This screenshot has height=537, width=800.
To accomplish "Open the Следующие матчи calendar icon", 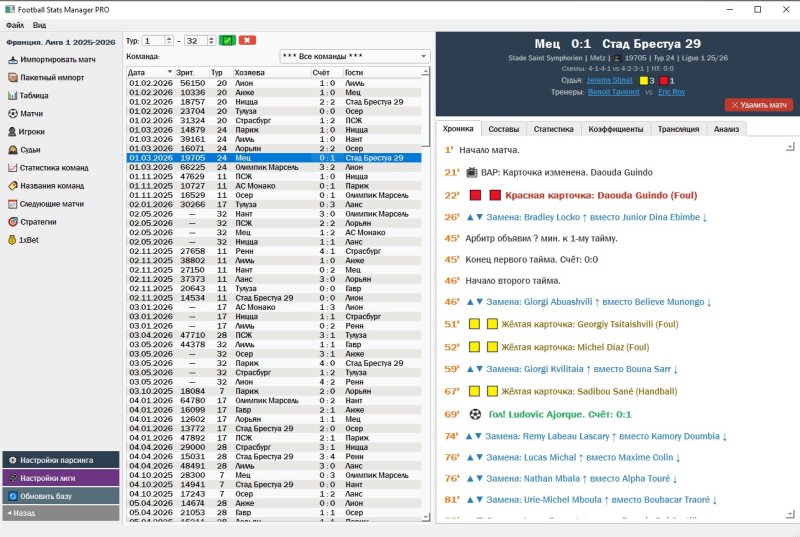I will (13, 204).
